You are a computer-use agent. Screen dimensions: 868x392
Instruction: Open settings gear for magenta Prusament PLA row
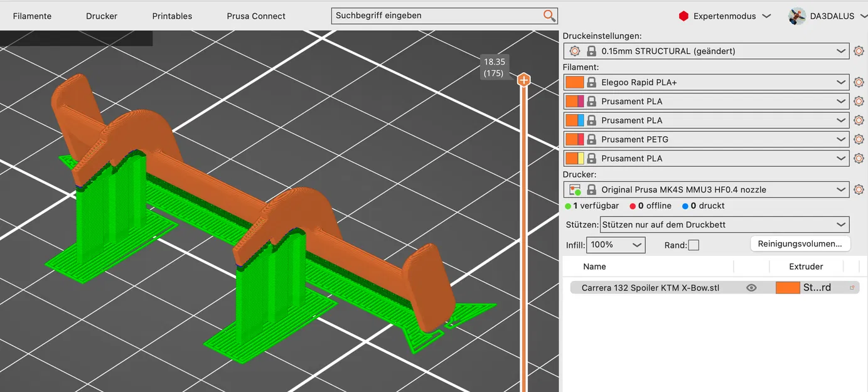[859, 101]
